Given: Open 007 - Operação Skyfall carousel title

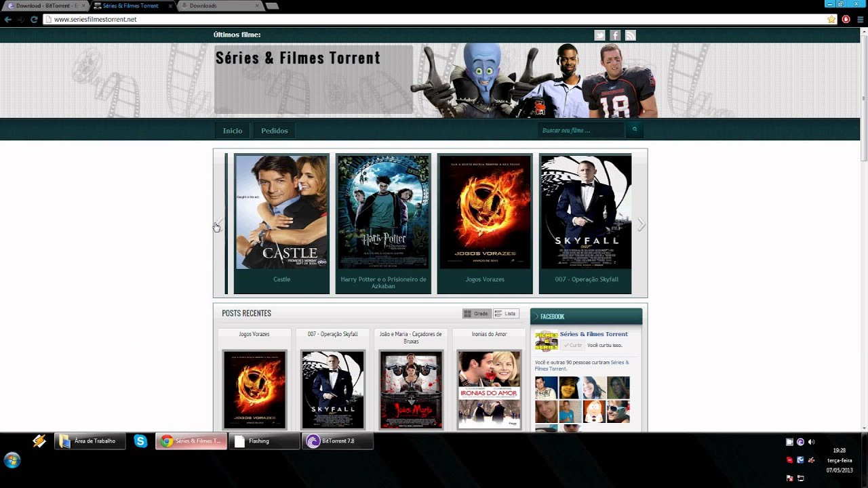Looking at the screenshot, I should (x=587, y=279).
